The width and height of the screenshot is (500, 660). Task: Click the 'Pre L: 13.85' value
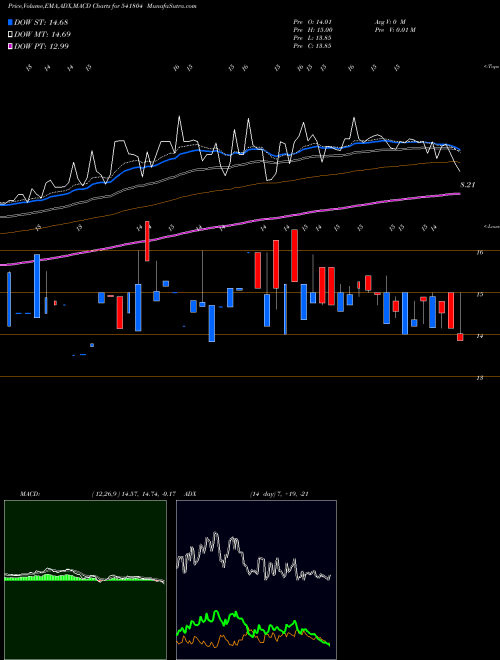pos(312,38)
